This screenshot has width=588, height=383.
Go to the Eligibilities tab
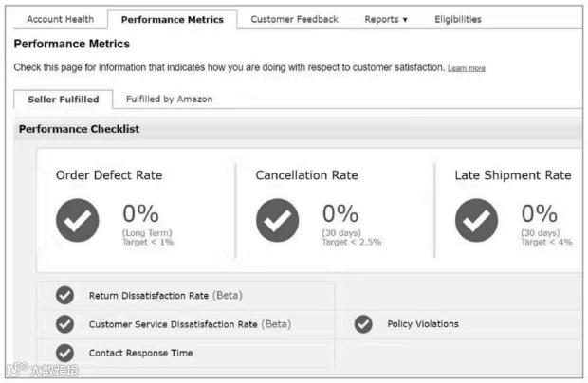pyautogui.click(x=457, y=19)
